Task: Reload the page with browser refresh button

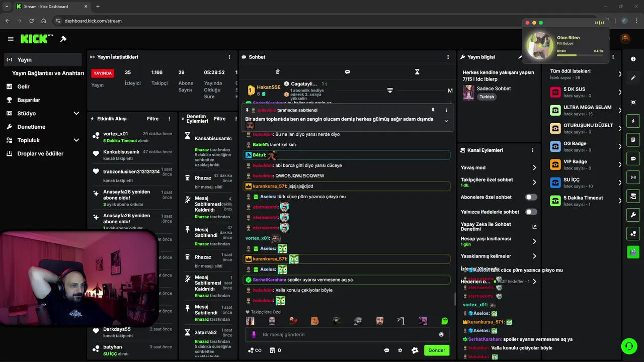Action: pyautogui.click(x=31, y=21)
